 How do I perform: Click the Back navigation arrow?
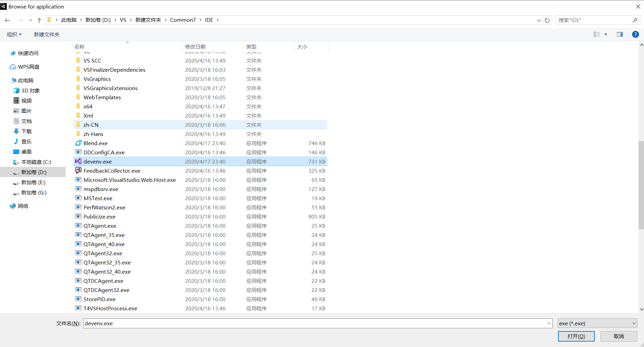(x=7, y=20)
